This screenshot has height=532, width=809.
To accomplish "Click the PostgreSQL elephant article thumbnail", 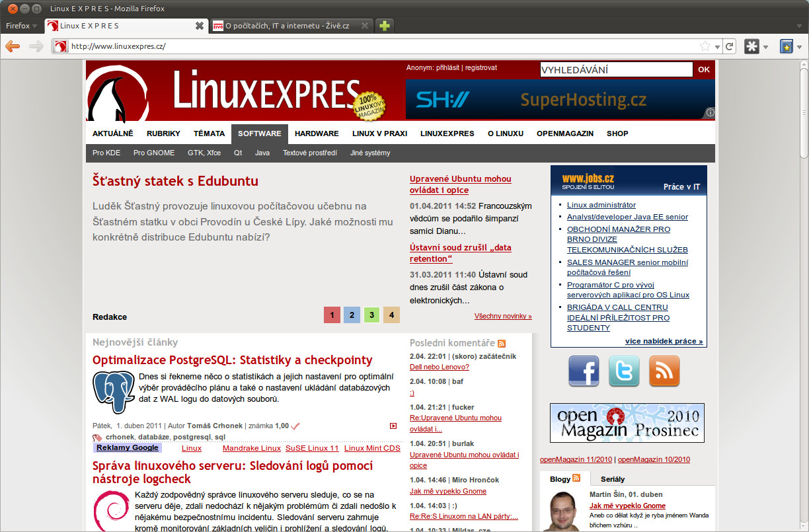I will 114,392.
